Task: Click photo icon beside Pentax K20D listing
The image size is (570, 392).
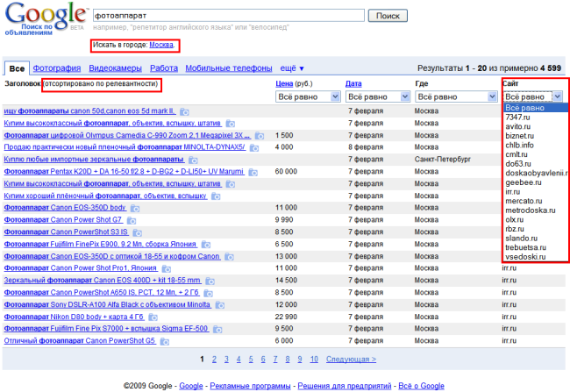Action: (x=253, y=173)
